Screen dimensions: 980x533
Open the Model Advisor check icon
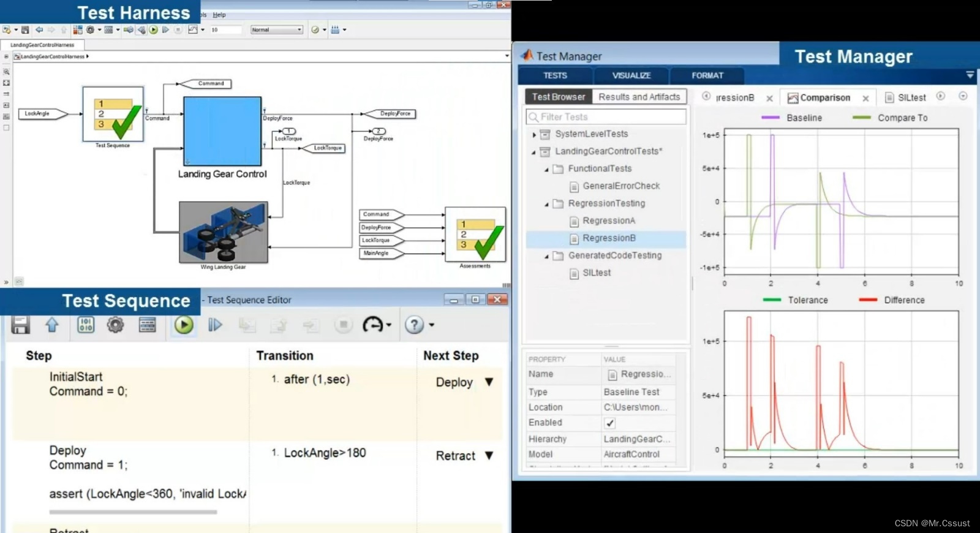pos(315,29)
